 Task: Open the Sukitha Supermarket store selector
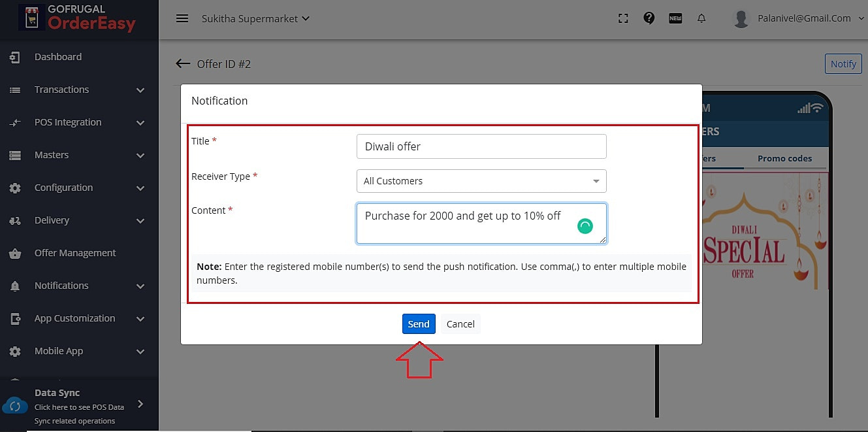pos(255,18)
